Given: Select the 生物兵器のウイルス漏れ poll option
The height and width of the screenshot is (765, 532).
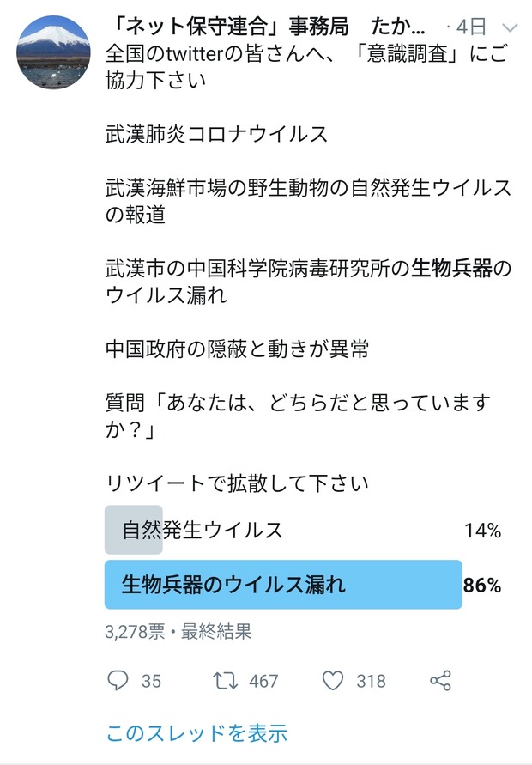Looking at the screenshot, I should pos(283,585).
